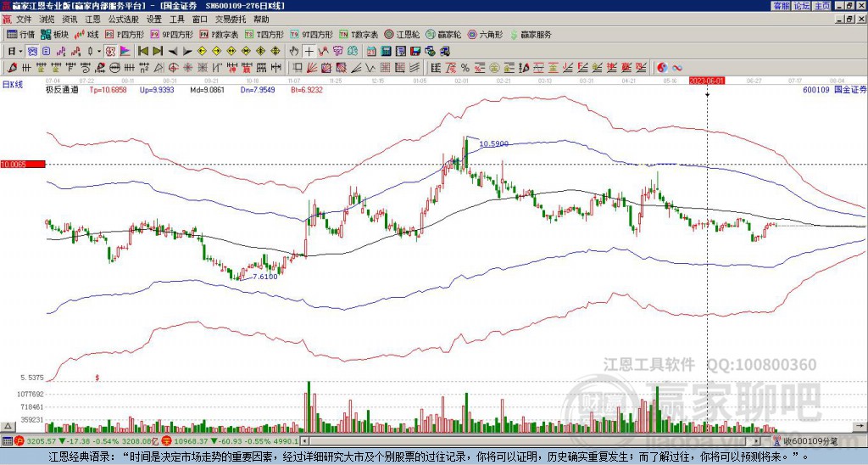Open the 帮助 menu
The height and width of the screenshot is (465, 868).
coord(261,20)
